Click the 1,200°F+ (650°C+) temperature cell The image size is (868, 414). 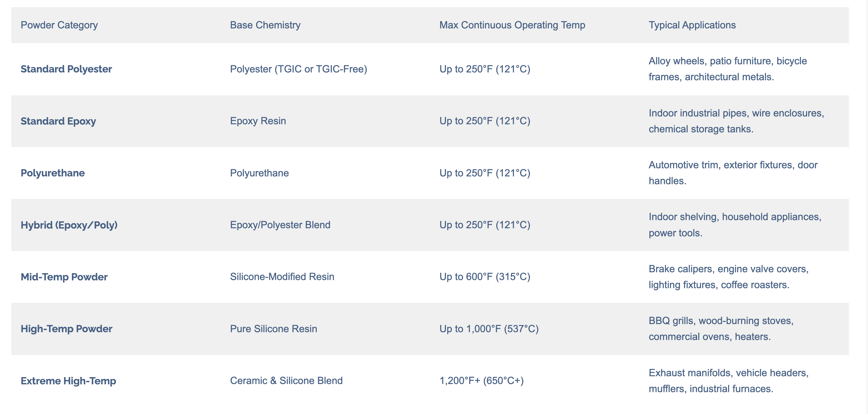pyautogui.click(x=482, y=381)
